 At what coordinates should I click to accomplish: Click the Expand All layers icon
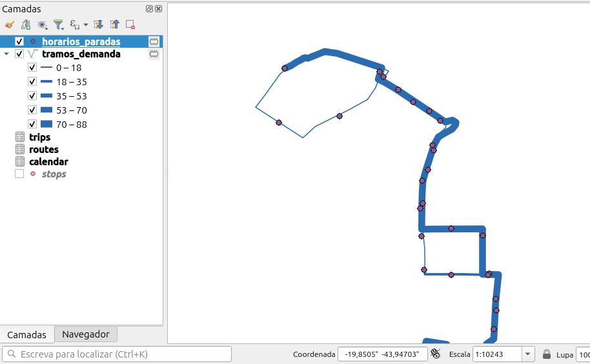[98, 25]
